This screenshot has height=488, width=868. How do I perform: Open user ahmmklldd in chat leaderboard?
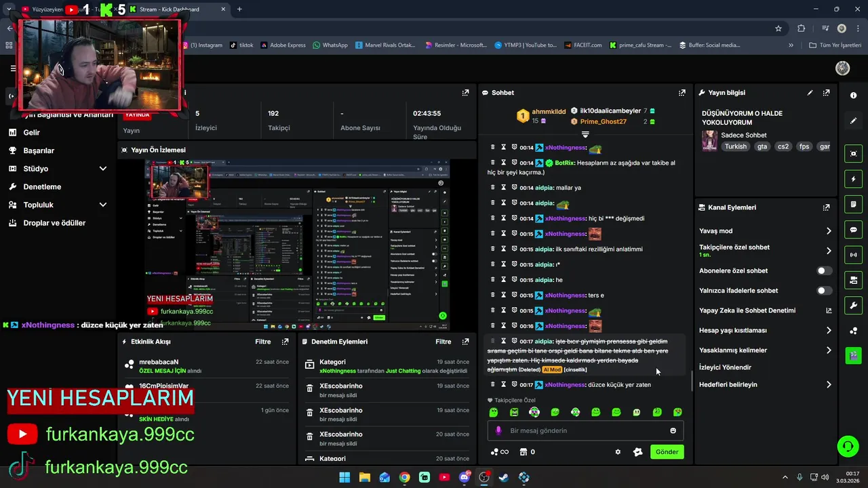(549, 111)
